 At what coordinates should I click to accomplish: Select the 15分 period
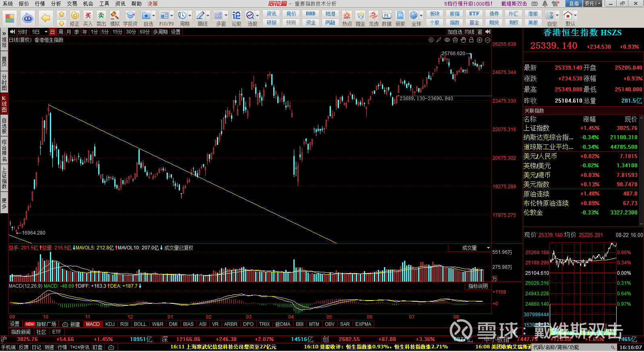[118, 32]
